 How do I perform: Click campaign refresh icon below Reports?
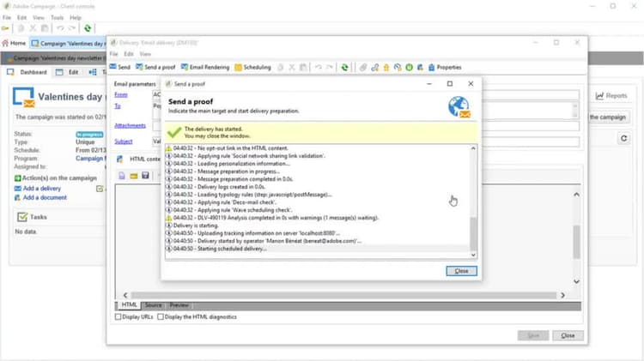pyautogui.click(x=624, y=139)
